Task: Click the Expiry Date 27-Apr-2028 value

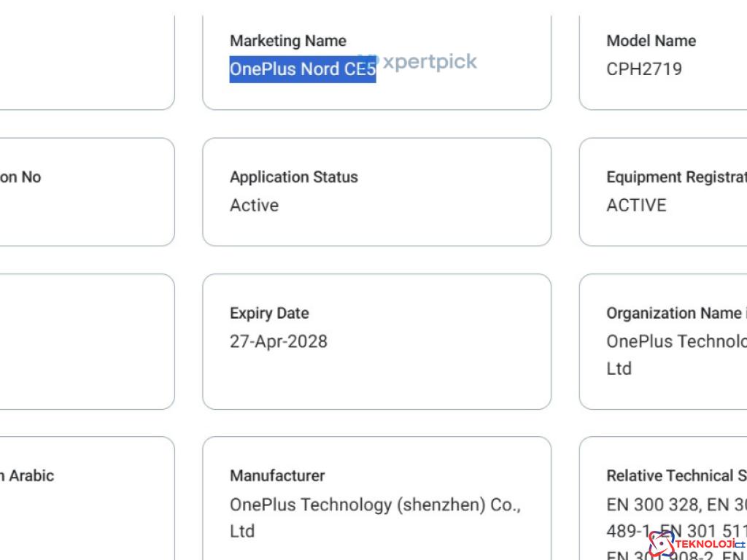Action: click(x=279, y=341)
